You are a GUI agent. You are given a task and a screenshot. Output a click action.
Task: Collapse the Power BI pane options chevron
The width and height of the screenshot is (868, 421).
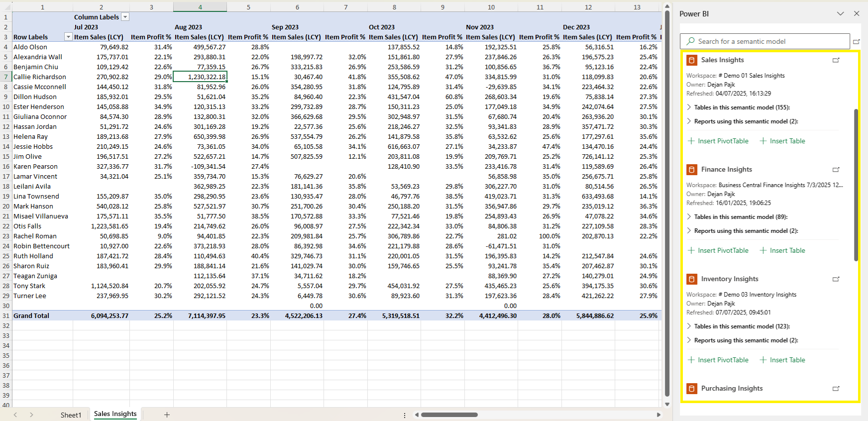[x=840, y=14]
